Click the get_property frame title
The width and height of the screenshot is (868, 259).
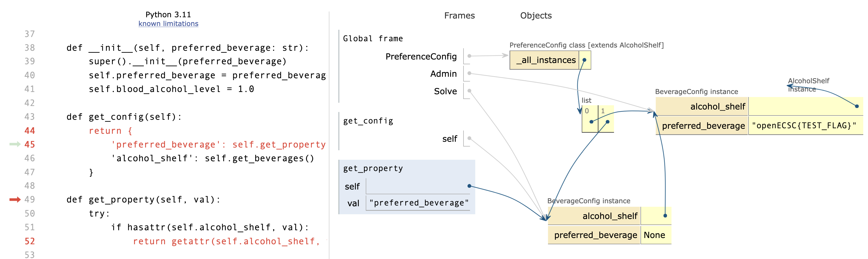point(373,168)
